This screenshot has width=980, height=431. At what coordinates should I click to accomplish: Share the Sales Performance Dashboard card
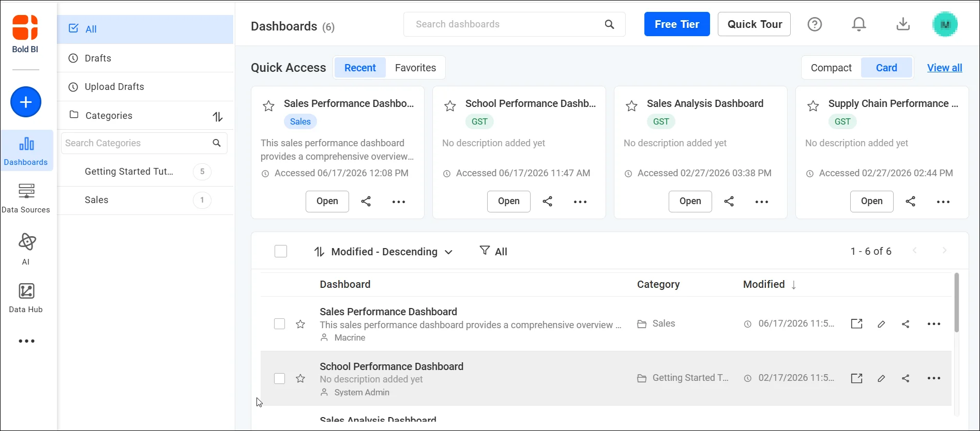[x=366, y=202]
